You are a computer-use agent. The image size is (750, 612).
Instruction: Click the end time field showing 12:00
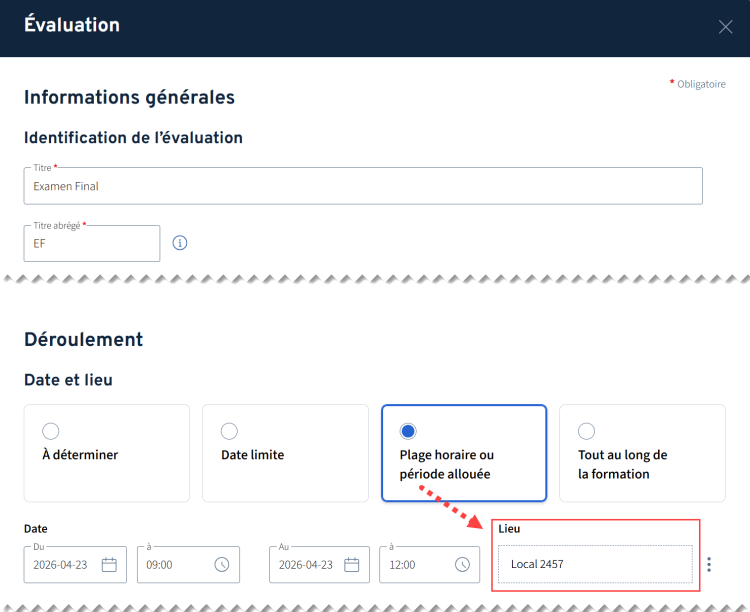[415, 565]
